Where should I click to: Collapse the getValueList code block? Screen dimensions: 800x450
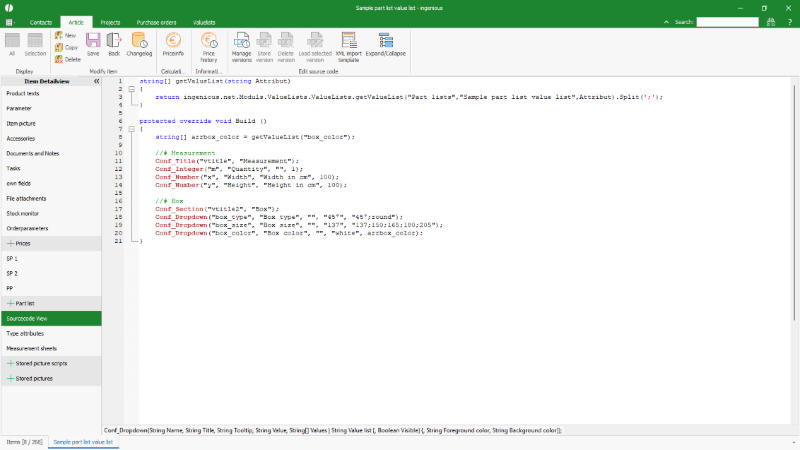130,89
